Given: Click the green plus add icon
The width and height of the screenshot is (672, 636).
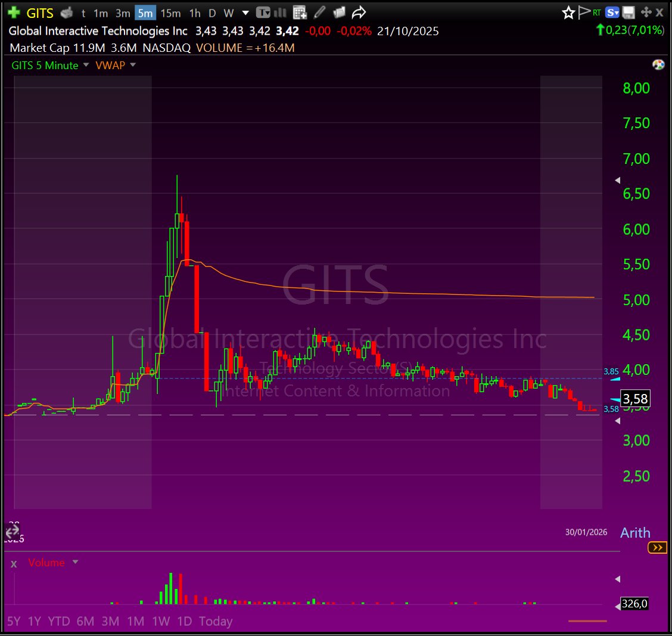Looking at the screenshot, I should coord(14,13).
